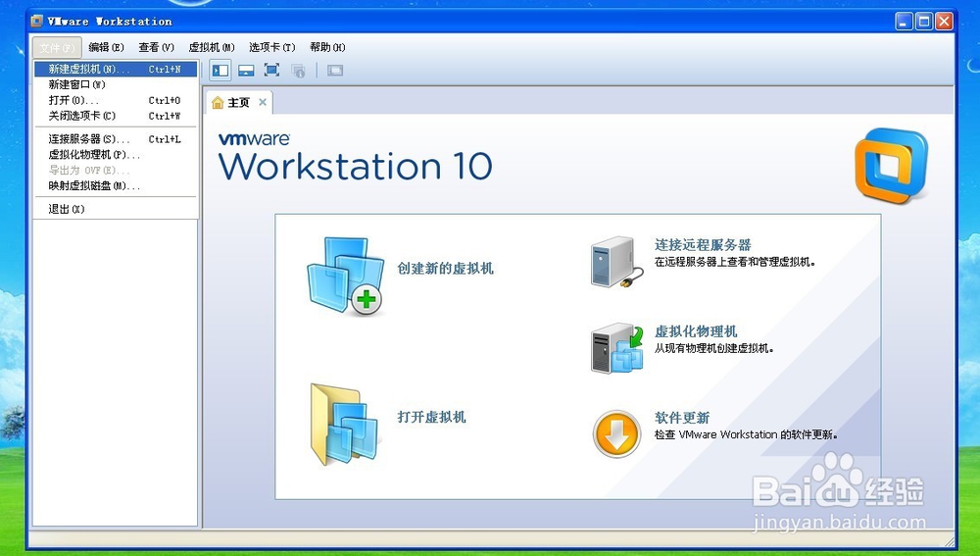Click the thumbnail bar toolbar icon
The image size is (980, 556).
point(246,70)
